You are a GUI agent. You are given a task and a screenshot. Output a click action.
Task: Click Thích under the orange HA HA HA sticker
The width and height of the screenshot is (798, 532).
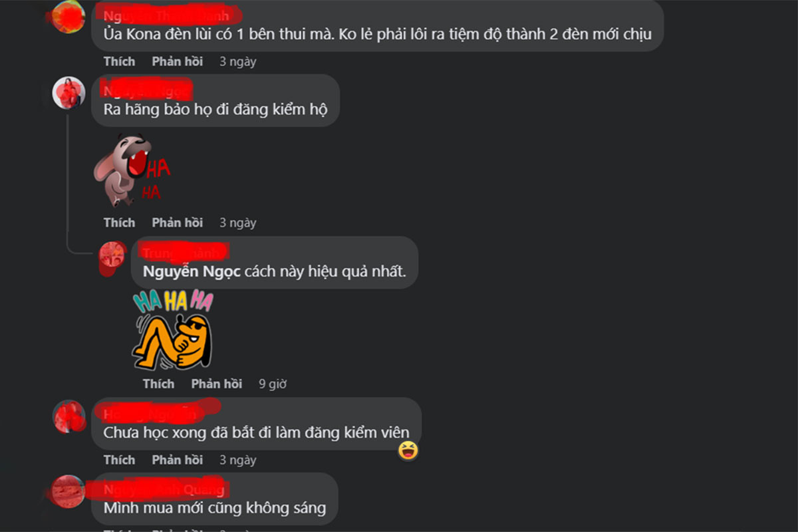tap(159, 384)
